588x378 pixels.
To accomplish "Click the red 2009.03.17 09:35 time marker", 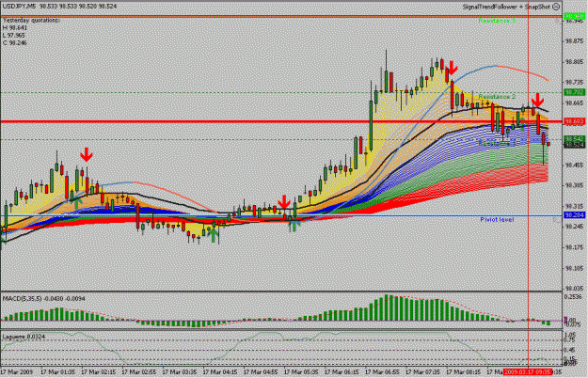I will [x=528, y=372].
